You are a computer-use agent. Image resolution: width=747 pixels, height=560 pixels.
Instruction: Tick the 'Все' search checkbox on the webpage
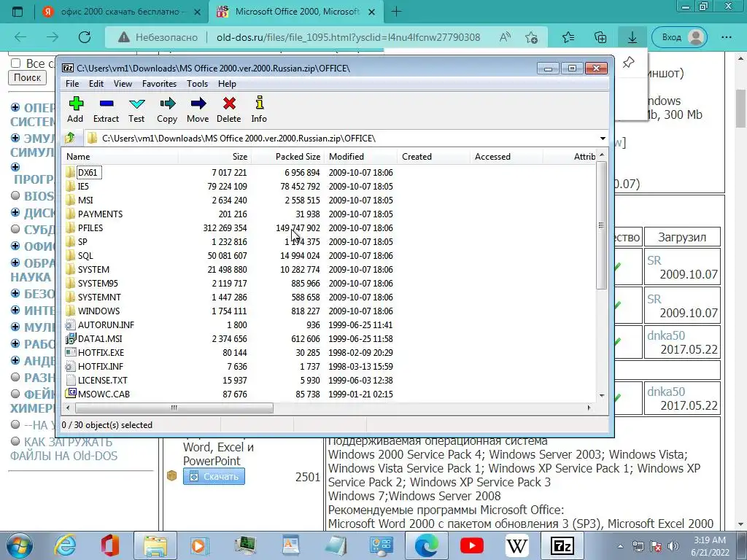coord(16,63)
